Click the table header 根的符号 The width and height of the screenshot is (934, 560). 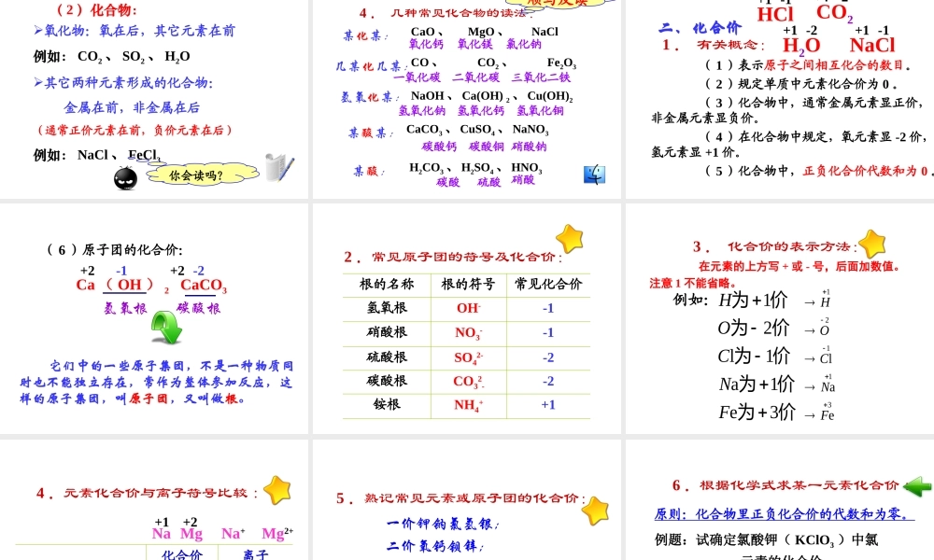coord(468,285)
